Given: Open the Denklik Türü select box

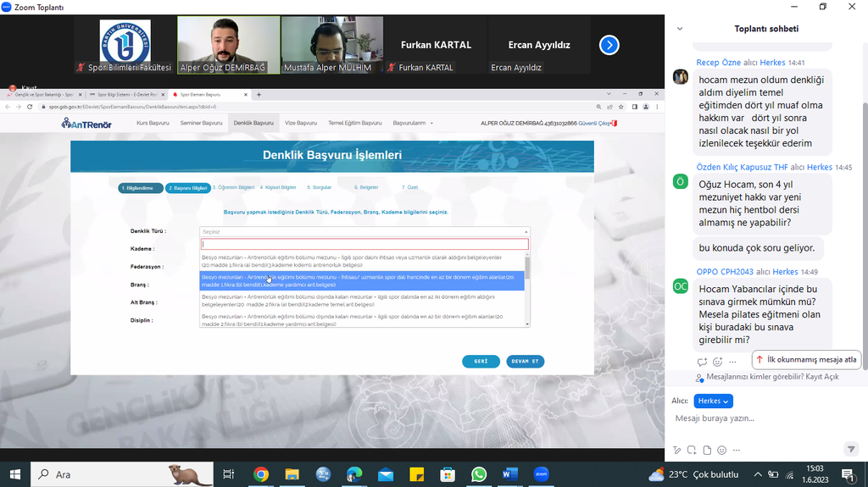Looking at the screenshot, I should (364, 231).
